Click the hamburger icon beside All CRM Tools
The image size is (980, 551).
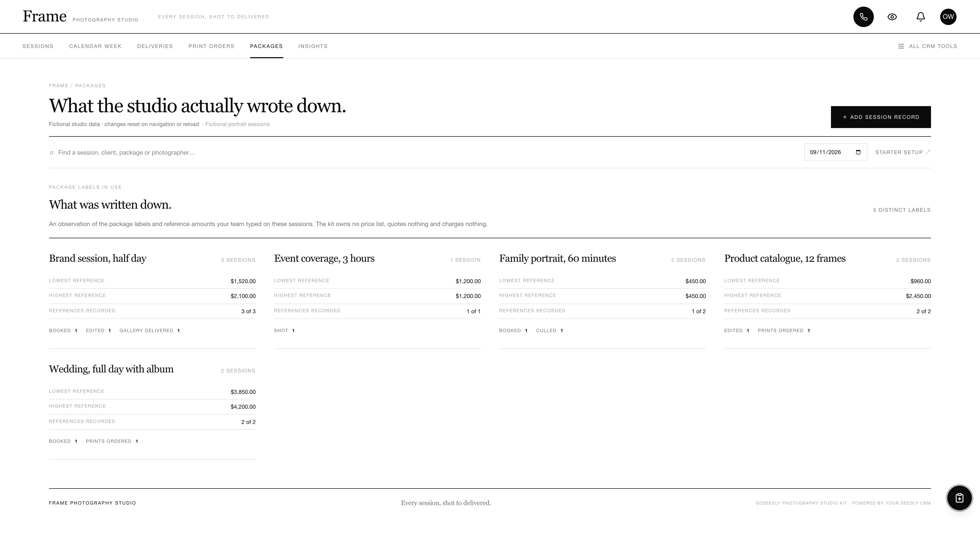click(901, 46)
